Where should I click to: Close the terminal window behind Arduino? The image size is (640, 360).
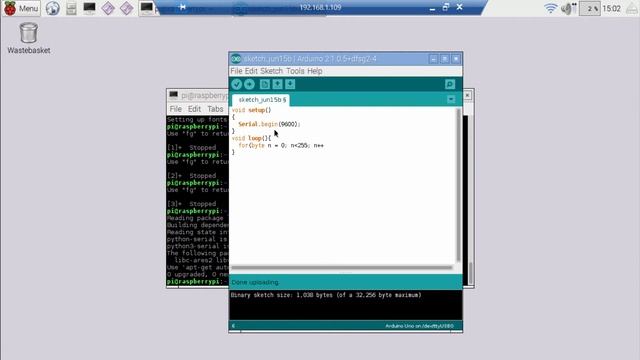point(467,95)
